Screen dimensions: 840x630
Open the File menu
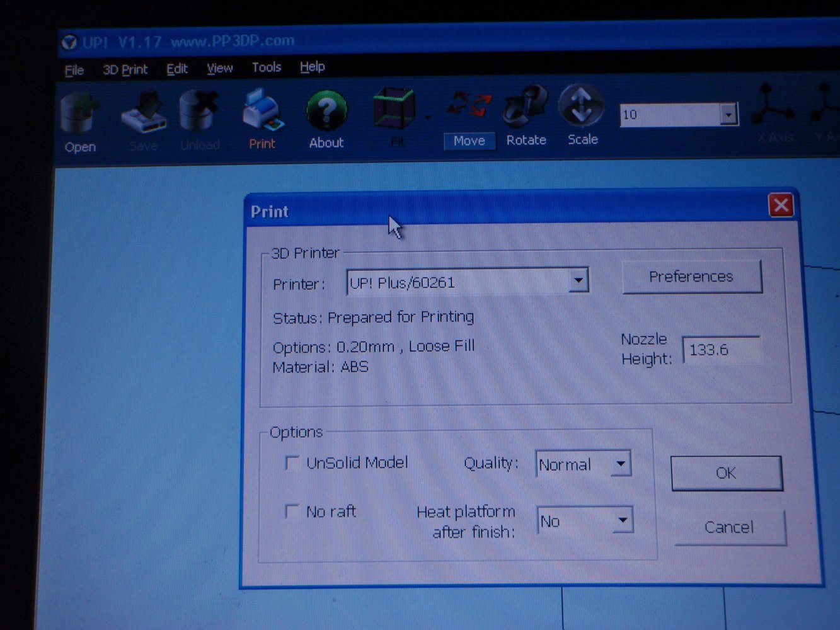click(x=74, y=70)
